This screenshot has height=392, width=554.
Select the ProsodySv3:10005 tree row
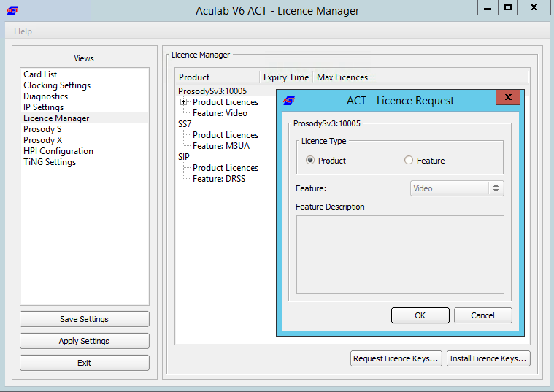tap(212, 91)
